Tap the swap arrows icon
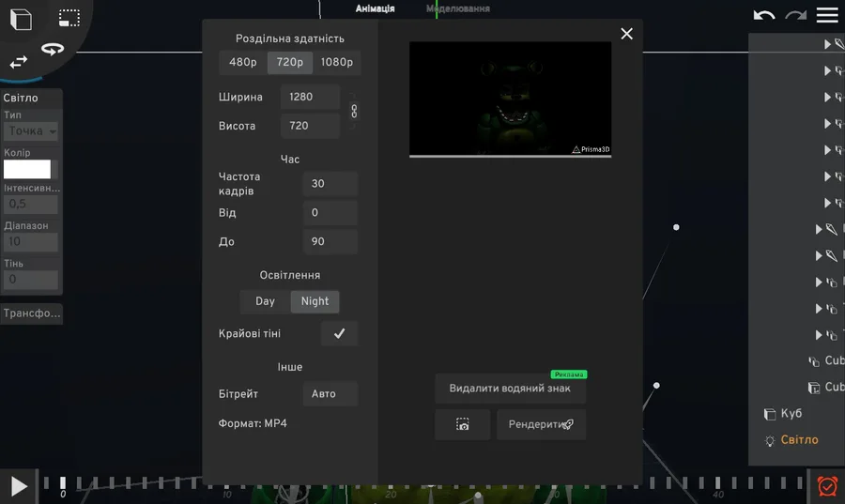845x504 pixels. [x=19, y=63]
